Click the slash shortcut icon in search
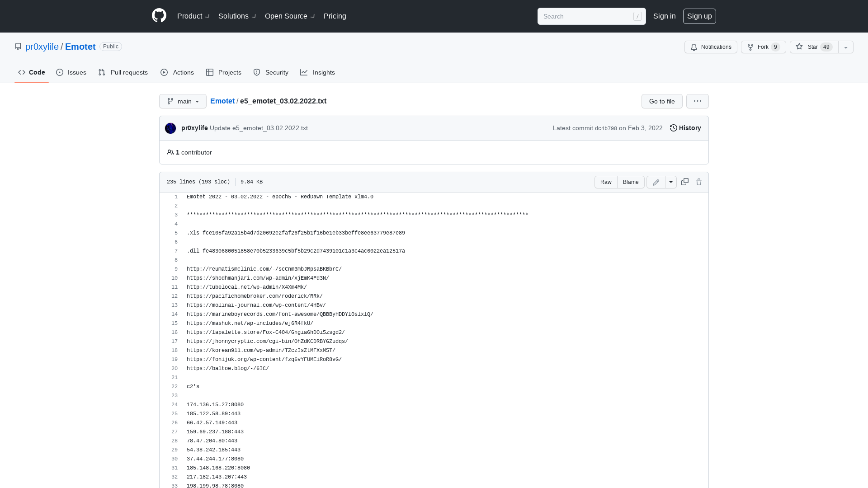Viewport: 868px width, 488px height. [637, 16]
